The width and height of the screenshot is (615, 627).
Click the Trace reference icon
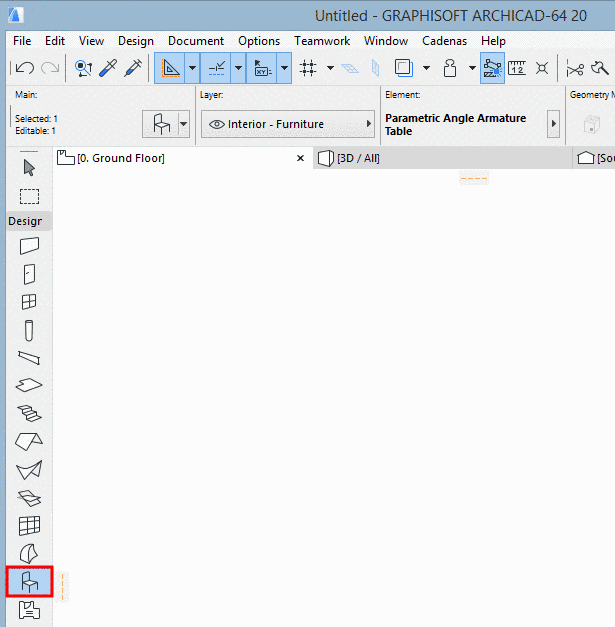tap(404, 68)
